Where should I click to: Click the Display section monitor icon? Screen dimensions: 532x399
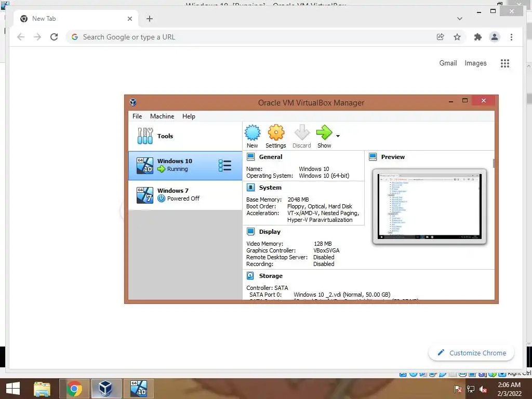pyautogui.click(x=251, y=232)
